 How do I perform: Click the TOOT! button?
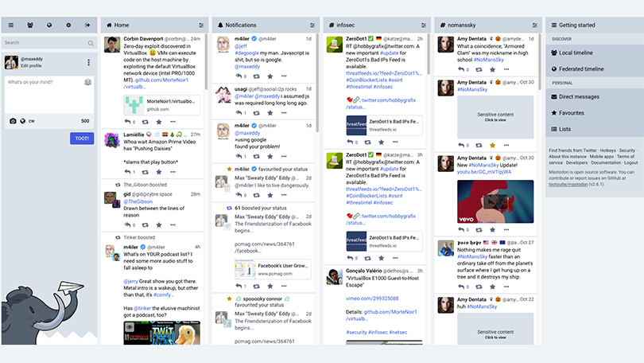point(82,139)
